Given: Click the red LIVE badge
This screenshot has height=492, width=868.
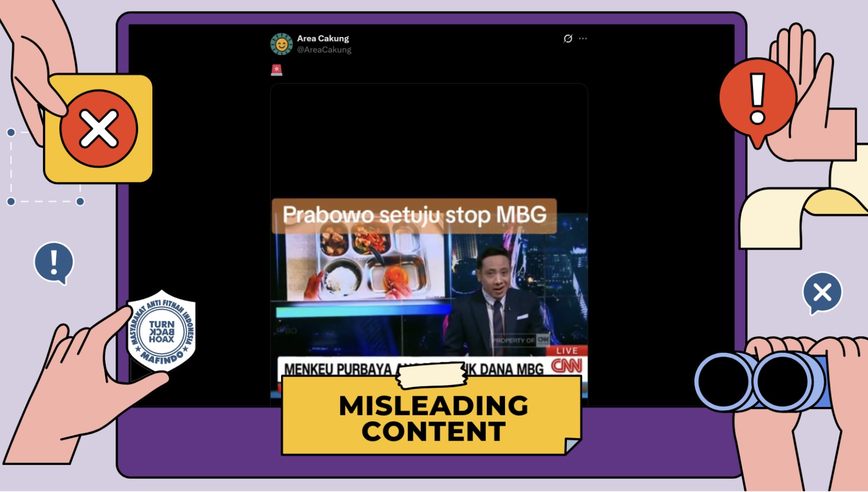Looking at the screenshot, I should point(566,351).
